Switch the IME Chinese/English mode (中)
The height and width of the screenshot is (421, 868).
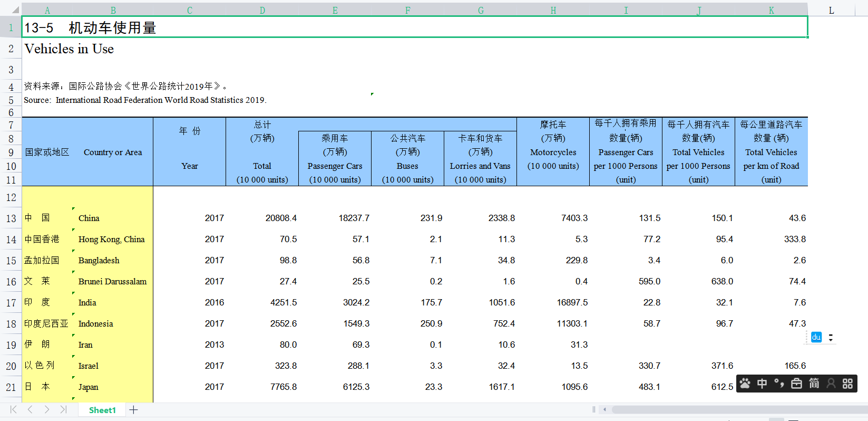coord(762,384)
